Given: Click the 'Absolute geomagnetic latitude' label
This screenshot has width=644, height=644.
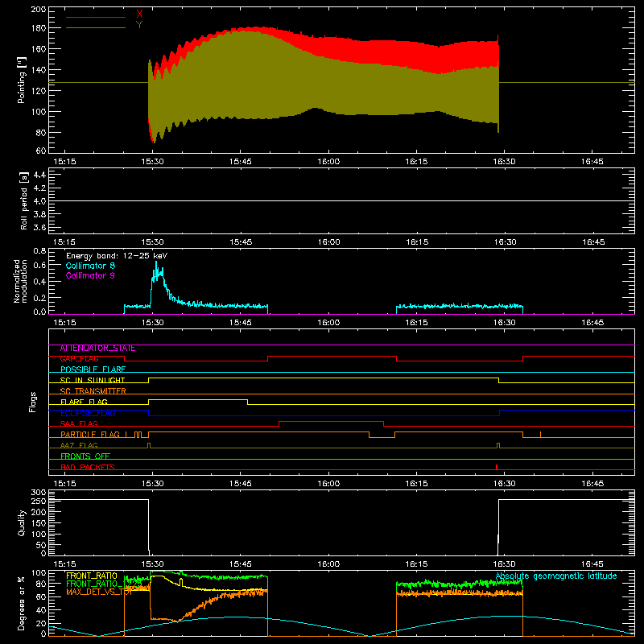Looking at the screenshot, I should [556, 576].
